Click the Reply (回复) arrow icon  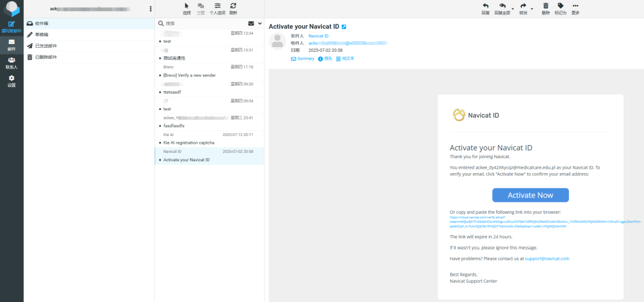pos(485,6)
